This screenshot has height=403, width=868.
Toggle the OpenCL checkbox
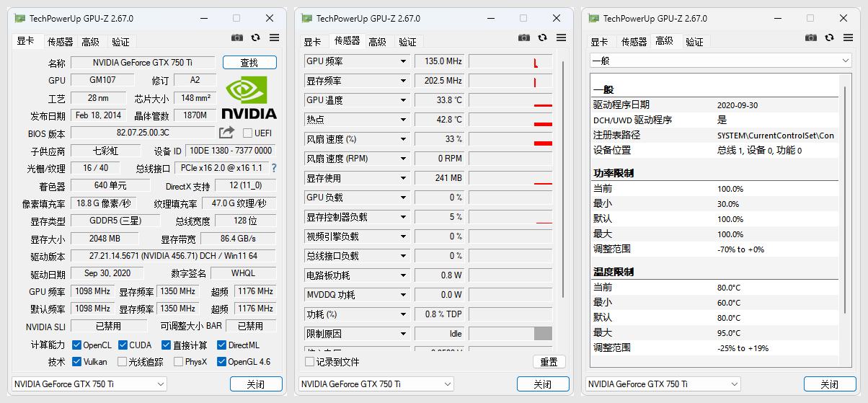coord(78,345)
